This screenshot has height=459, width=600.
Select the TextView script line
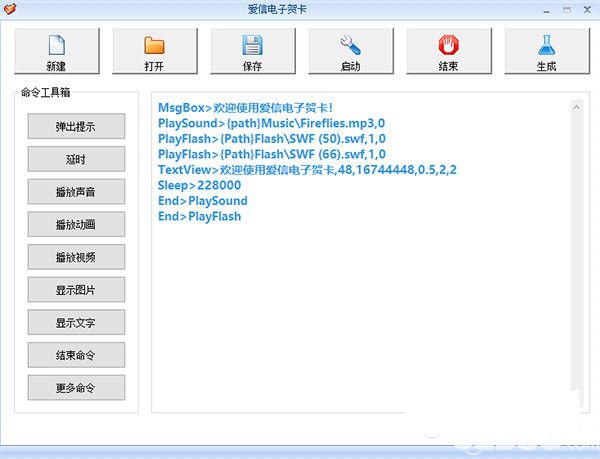[x=307, y=170]
